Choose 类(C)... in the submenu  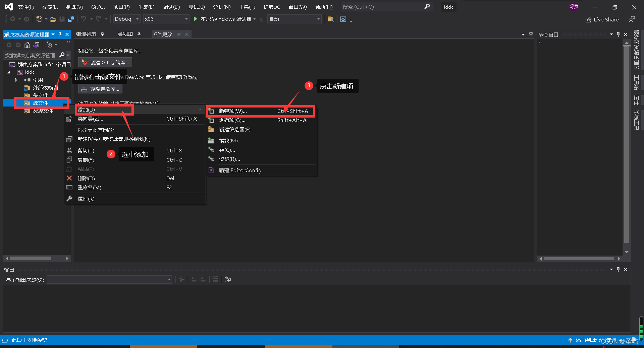(261, 150)
